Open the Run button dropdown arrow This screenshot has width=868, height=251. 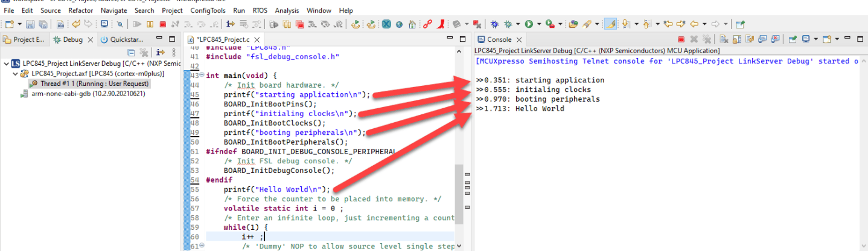tap(539, 24)
